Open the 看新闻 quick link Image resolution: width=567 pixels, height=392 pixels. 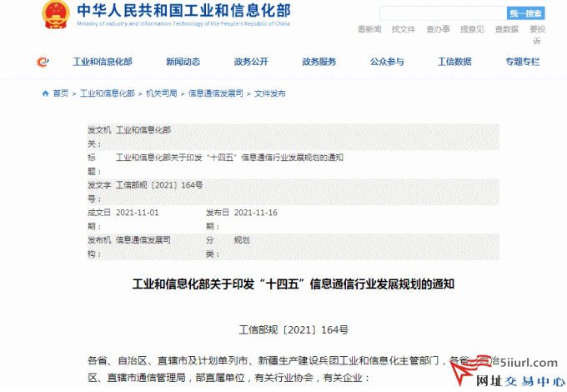click(369, 29)
